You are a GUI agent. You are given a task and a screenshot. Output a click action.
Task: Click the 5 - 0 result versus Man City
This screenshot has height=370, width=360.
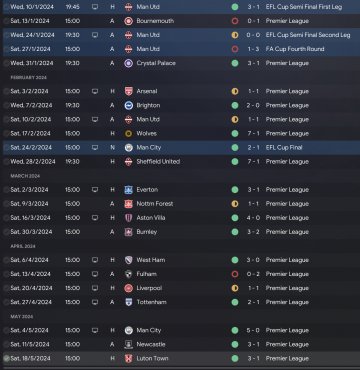click(x=253, y=331)
